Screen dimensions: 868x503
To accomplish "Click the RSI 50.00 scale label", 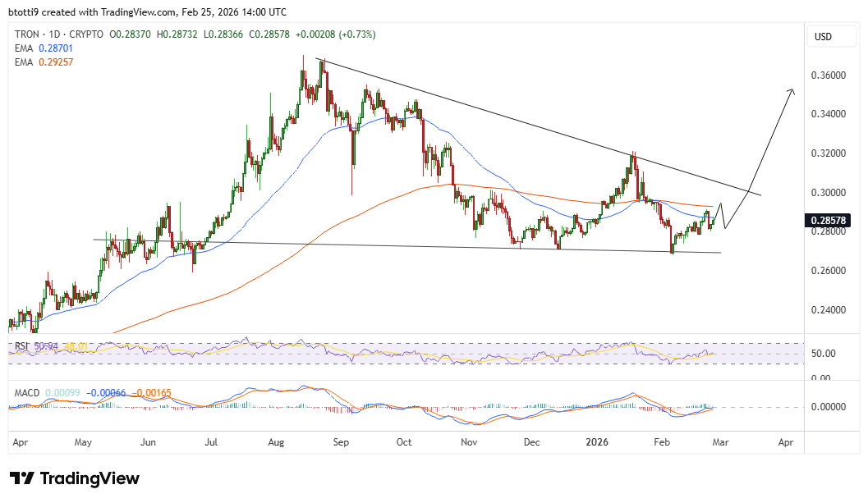I will click(824, 354).
